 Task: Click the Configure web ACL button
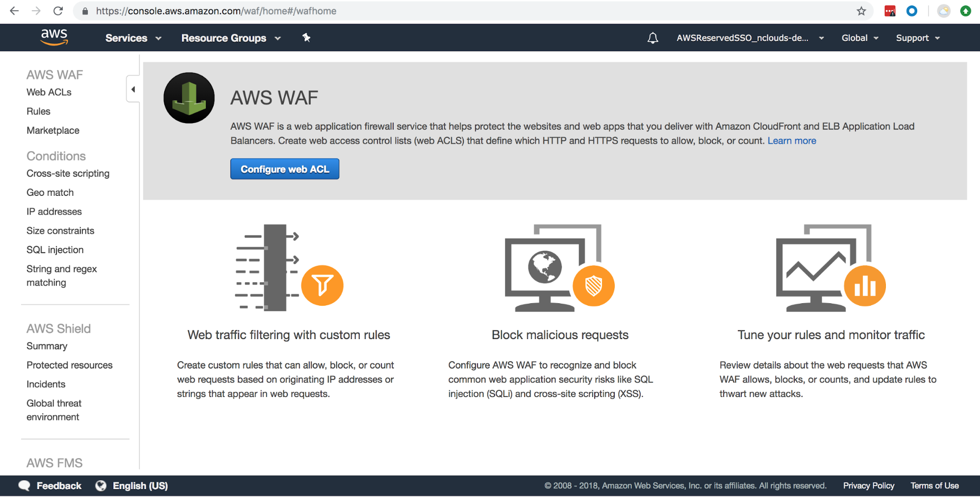284,169
